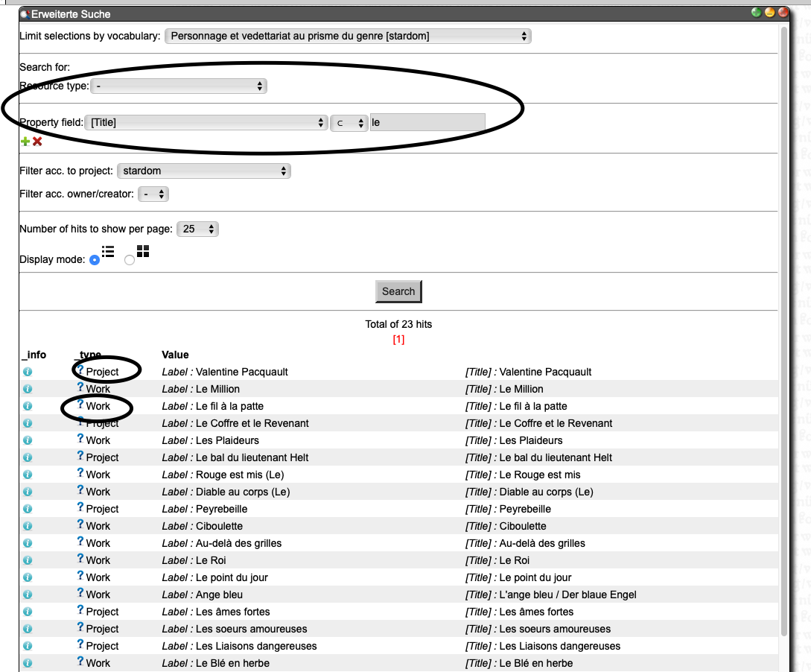The height and width of the screenshot is (672, 811).
Task: Open info icon for Le bal du lieutenant Helt
Action: pos(28,457)
